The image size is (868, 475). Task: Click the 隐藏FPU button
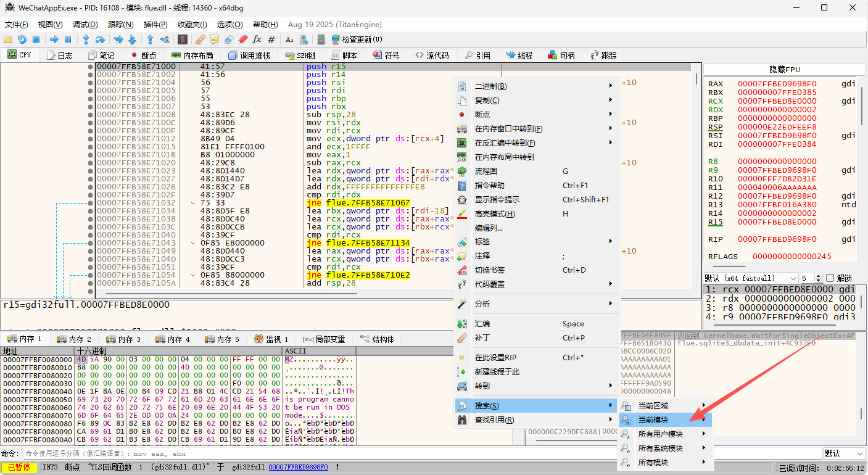[784, 70]
